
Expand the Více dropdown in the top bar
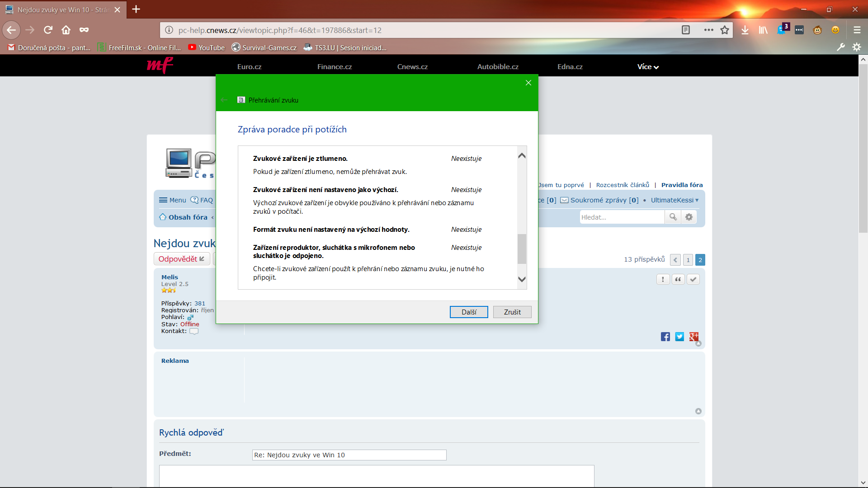tap(648, 67)
